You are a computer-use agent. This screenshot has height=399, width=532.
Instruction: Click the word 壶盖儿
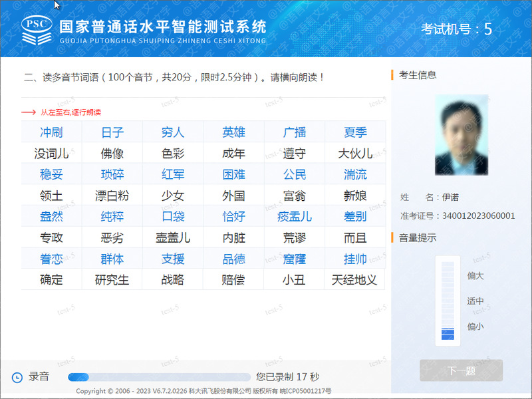click(173, 238)
